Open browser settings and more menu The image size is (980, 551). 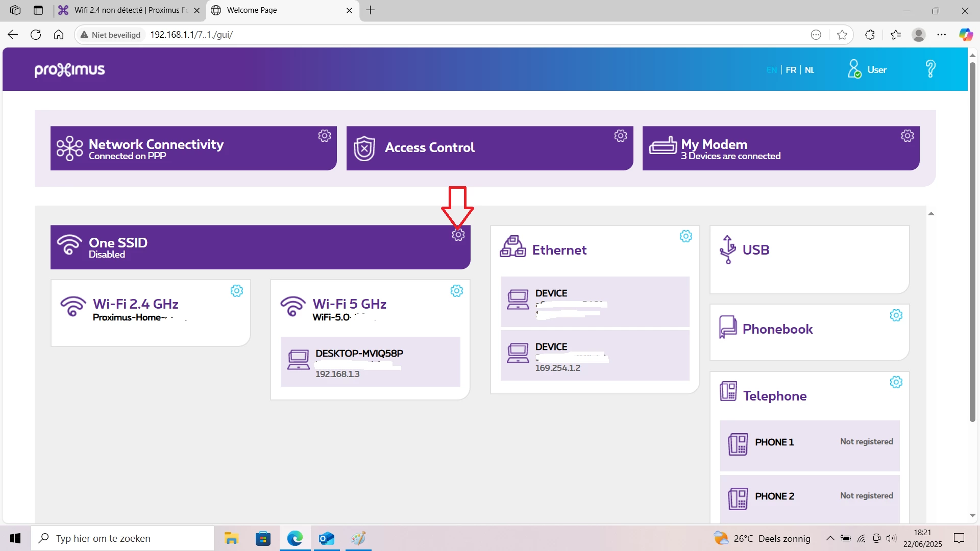942,35
